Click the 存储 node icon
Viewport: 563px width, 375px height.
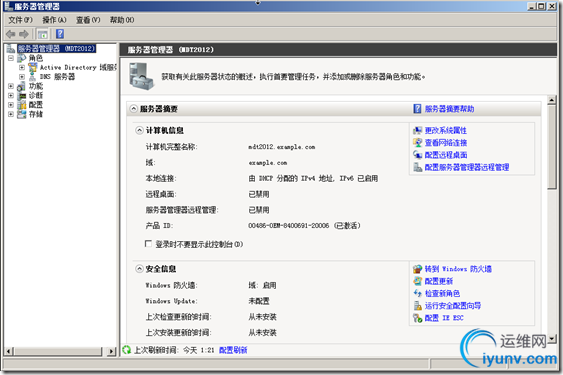[x=22, y=114]
